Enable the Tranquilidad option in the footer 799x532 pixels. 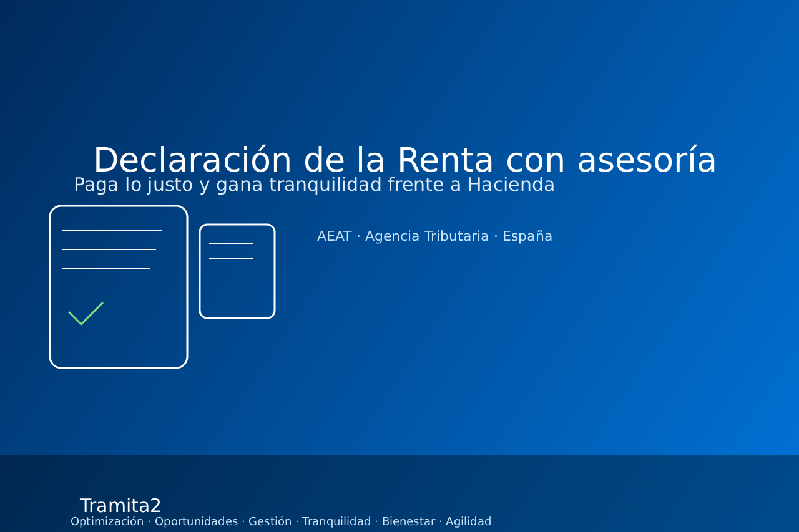pyautogui.click(x=336, y=521)
